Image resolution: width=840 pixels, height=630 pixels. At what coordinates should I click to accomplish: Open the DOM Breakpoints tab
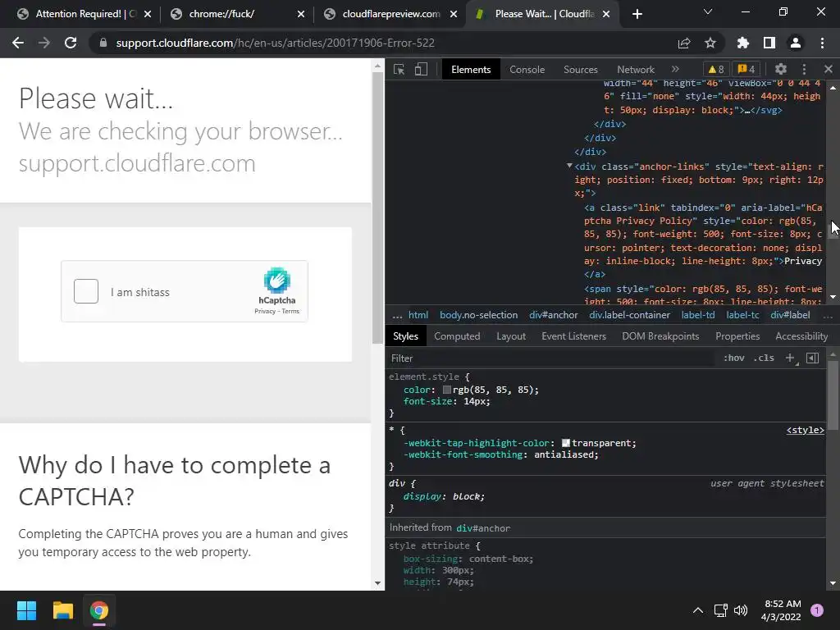pos(660,336)
